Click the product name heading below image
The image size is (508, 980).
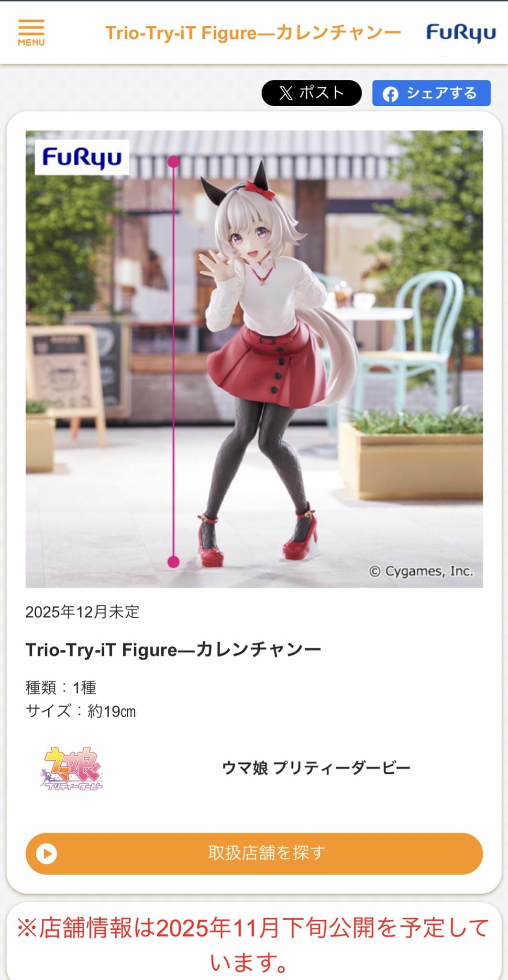pyautogui.click(x=173, y=649)
